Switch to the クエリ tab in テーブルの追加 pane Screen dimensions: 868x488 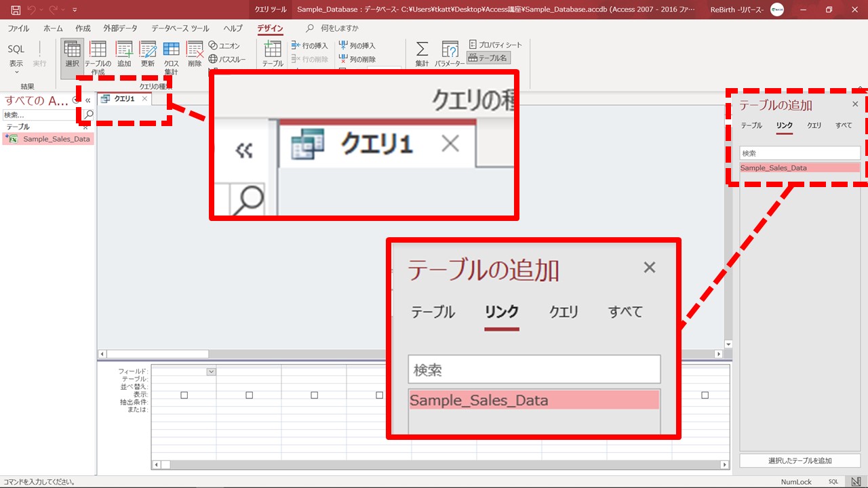(x=814, y=125)
